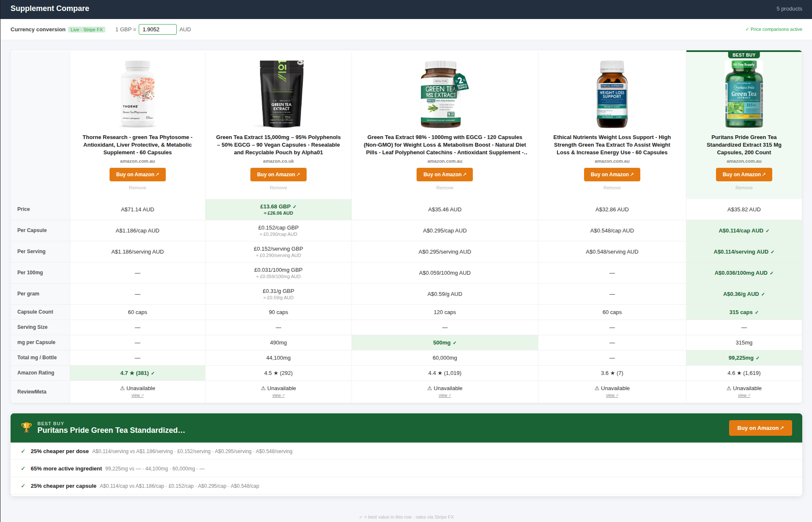The height and width of the screenshot is (522, 812).
Task: Edit the GBP to AUD rate field
Action: point(157,29)
